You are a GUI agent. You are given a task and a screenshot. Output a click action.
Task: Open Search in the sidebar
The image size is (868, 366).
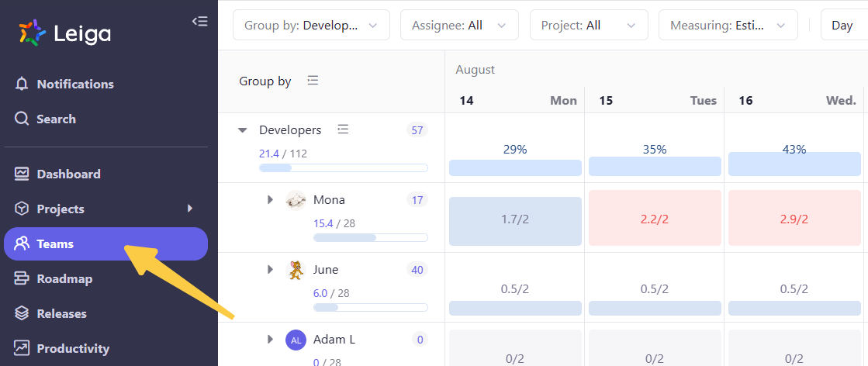click(x=105, y=119)
